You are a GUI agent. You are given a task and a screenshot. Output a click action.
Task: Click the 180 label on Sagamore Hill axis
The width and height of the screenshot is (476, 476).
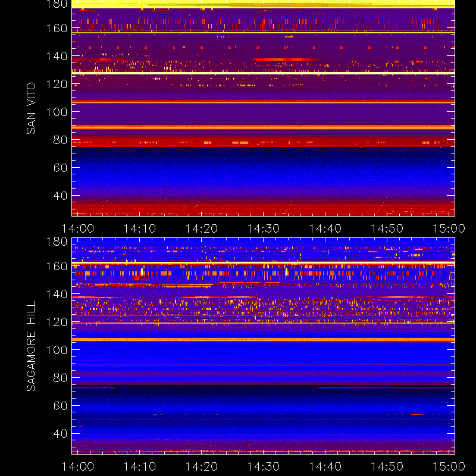[57, 242]
